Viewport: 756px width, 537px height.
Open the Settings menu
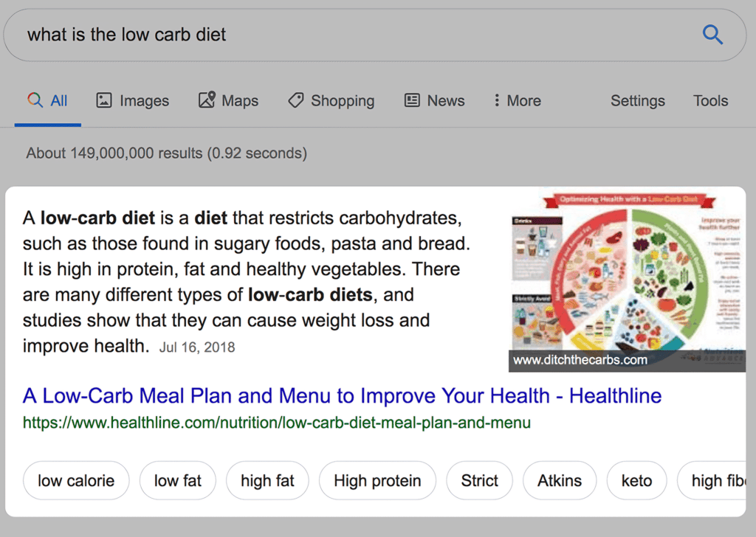click(637, 101)
